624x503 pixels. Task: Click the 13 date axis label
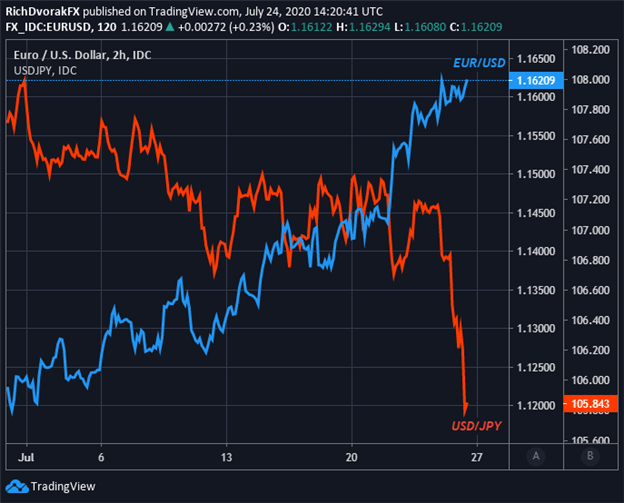(226, 457)
